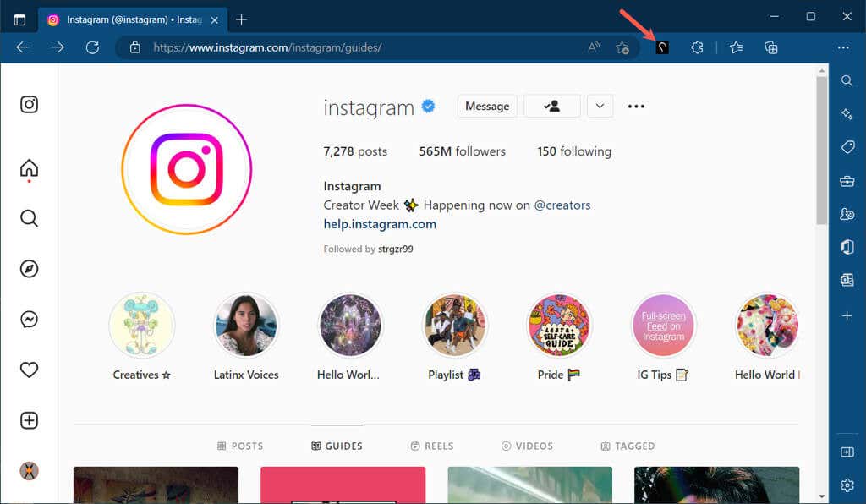The height and width of the screenshot is (504, 866).
Task: Open Tools briefcase icon in Edge sidebar
Action: click(847, 180)
